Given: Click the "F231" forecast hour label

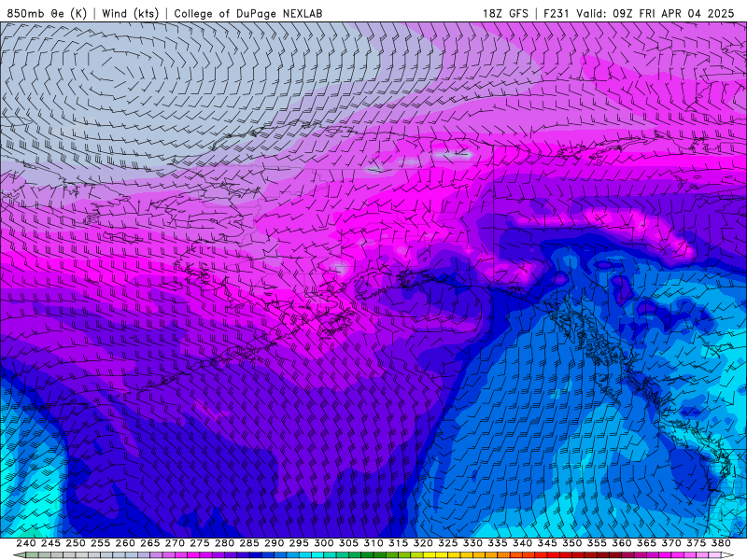Looking at the screenshot, I should 557,13.
